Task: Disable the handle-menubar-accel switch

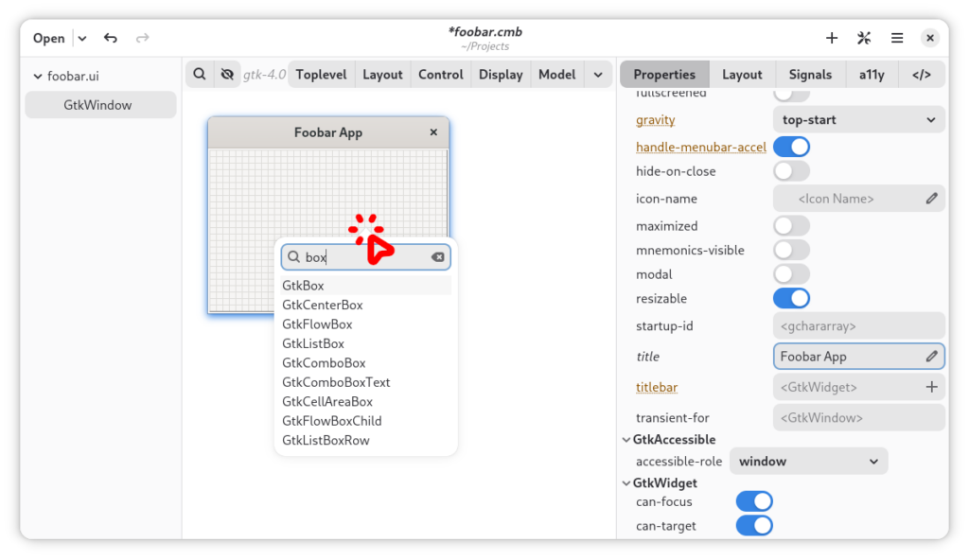Action: tap(791, 147)
